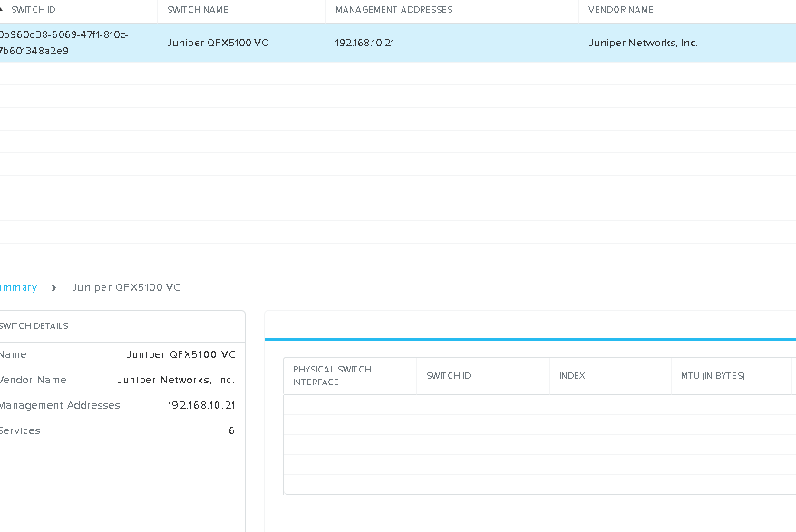Click the 192.168.10.21 value in switch details
796x532 pixels.
tap(201, 405)
